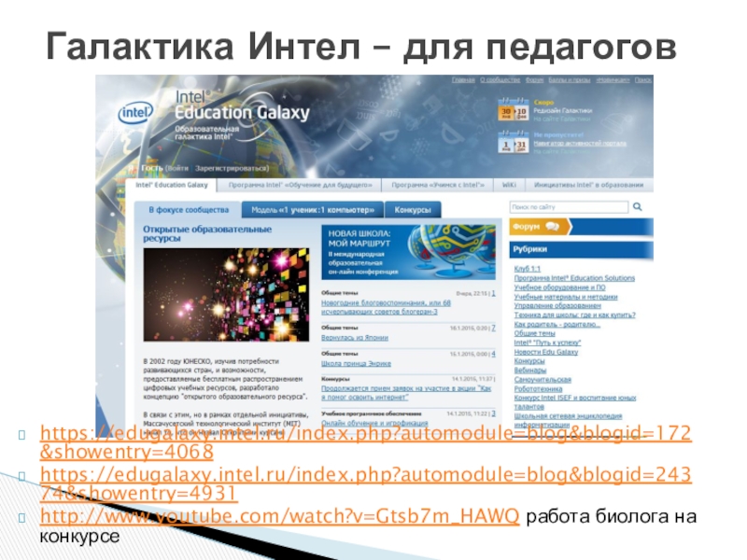This screenshot has width=747, height=560.
Task: Click comment count 7 beside Вернулась из Японии
Action: tap(493, 329)
